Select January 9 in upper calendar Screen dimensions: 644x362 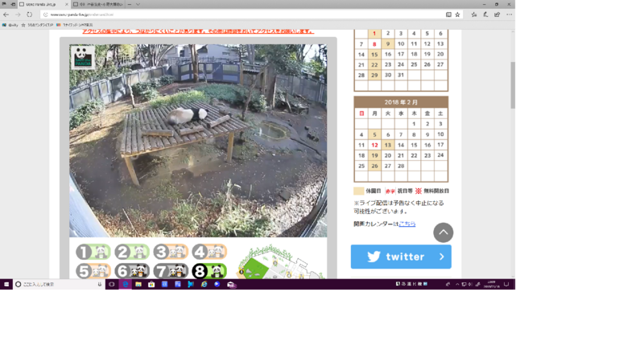388,44
